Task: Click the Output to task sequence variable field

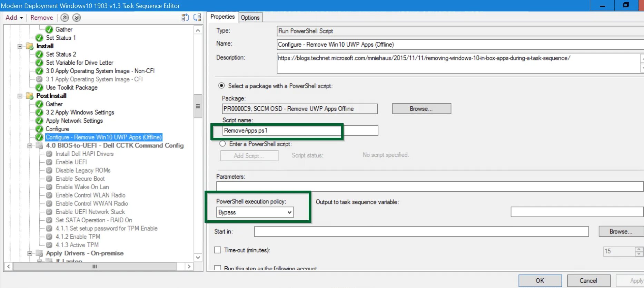Action: pos(577,212)
